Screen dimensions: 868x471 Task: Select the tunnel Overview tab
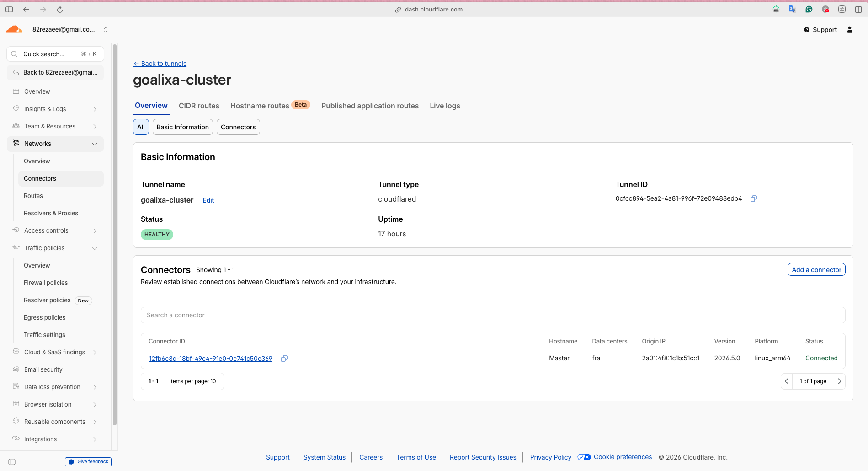pyautogui.click(x=151, y=106)
